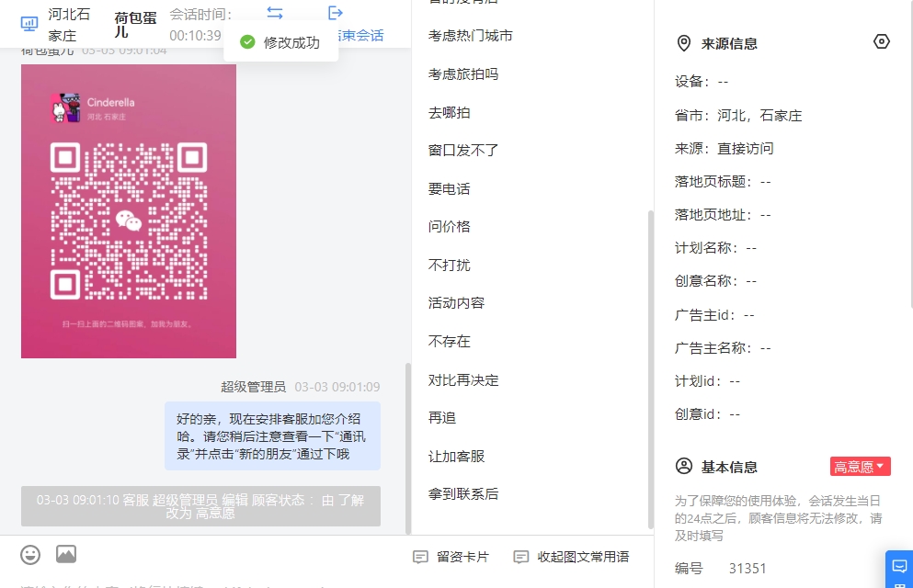
Task: Select quick phrase 对比再决定
Action: (463, 380)
